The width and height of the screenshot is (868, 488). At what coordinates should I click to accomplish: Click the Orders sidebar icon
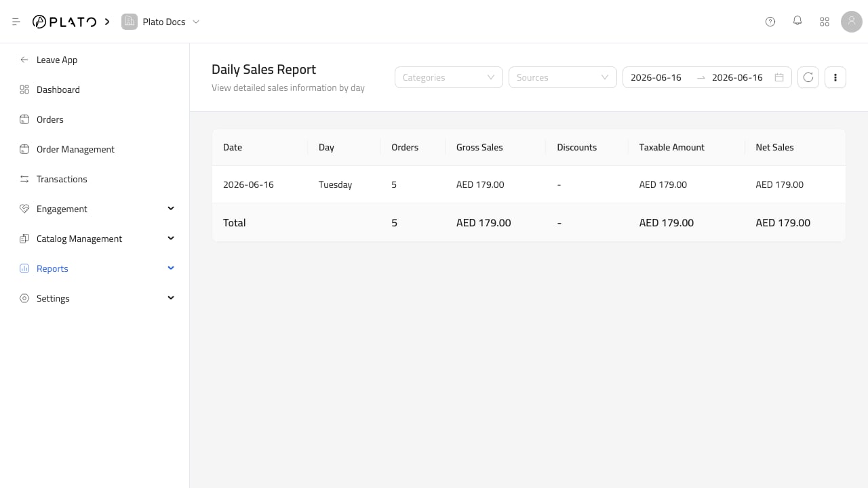point(24,119)
